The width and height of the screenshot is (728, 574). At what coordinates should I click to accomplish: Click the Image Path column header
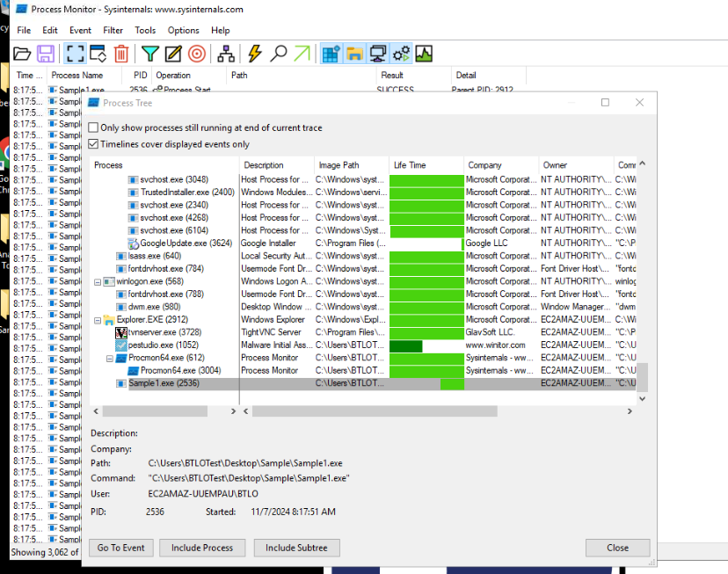click(352, 165)
